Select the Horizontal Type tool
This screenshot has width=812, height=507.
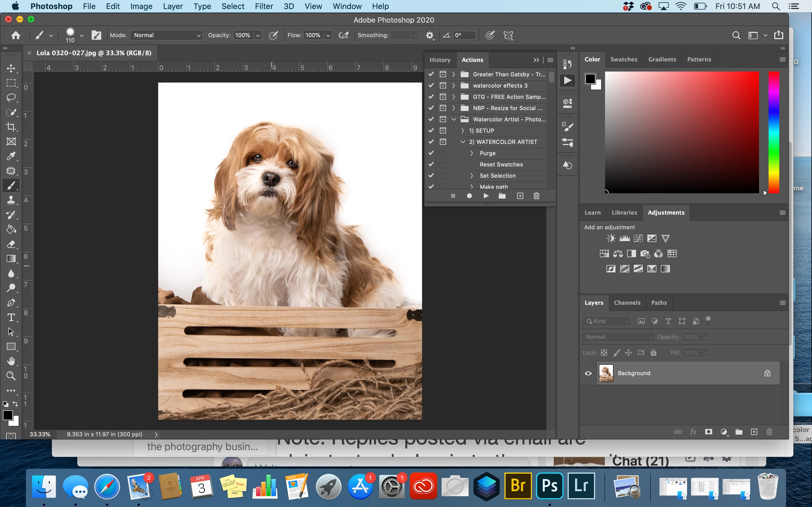click(x=11, y=317)
